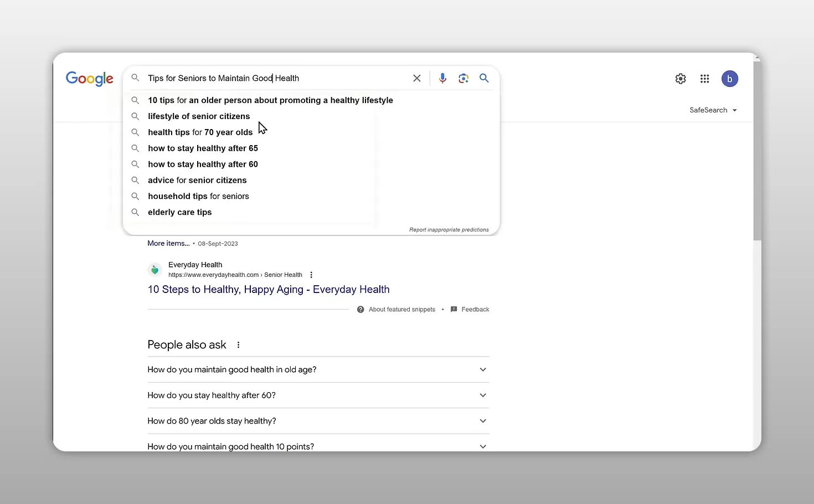Screen dimensions: 814x504
Task: Click the 'About featured snippets' text
Action: pyautogui.click(x=402, y=310)
